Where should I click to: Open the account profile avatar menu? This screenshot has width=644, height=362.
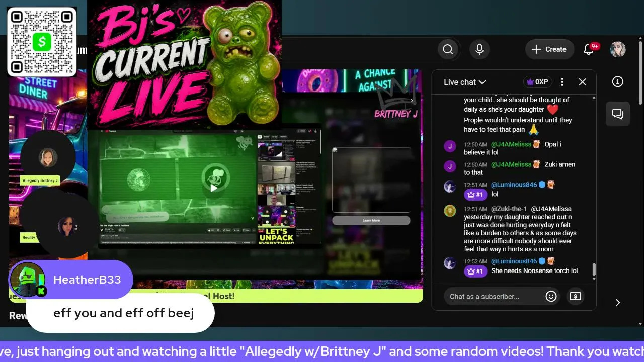click(x=617, y=49)
